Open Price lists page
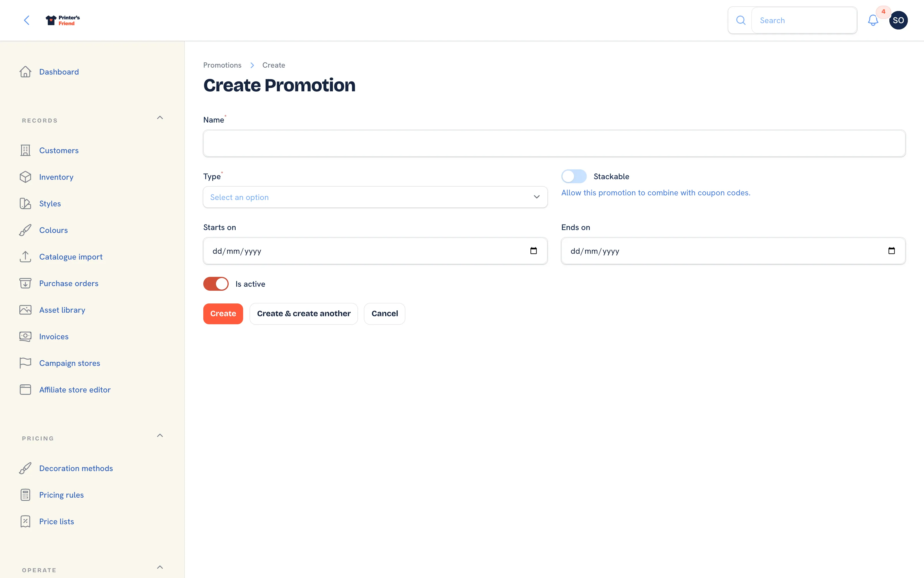The image size is (924, 578). point(57,521)
